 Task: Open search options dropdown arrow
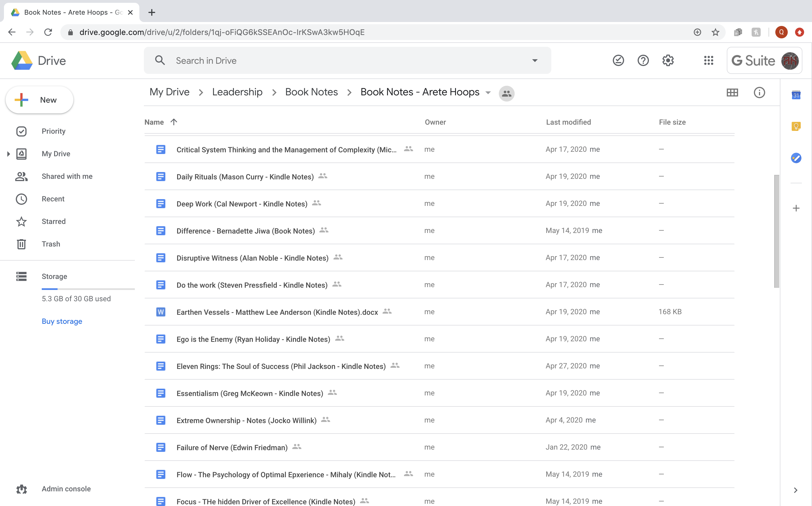click(x=535, y=61)
